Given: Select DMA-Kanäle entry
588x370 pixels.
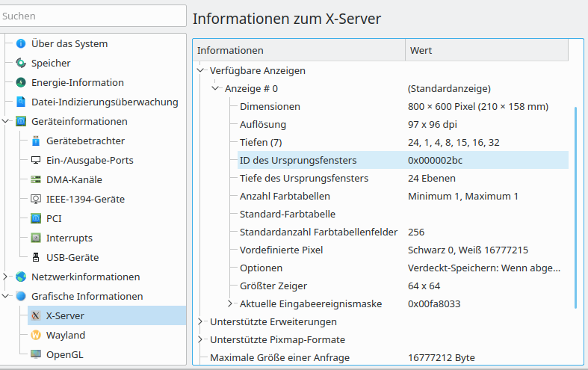Looking at the screenshot, I should (x=74, y=179).
